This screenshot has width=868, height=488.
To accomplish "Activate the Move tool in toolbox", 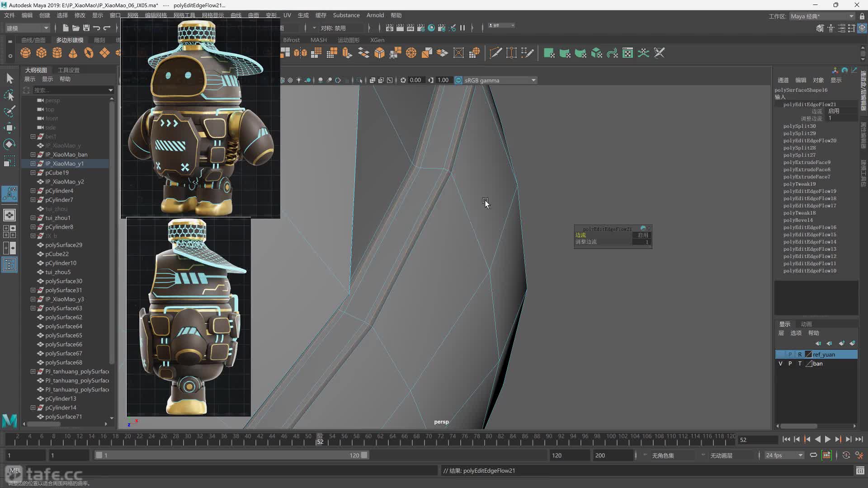I will point(9,128).
